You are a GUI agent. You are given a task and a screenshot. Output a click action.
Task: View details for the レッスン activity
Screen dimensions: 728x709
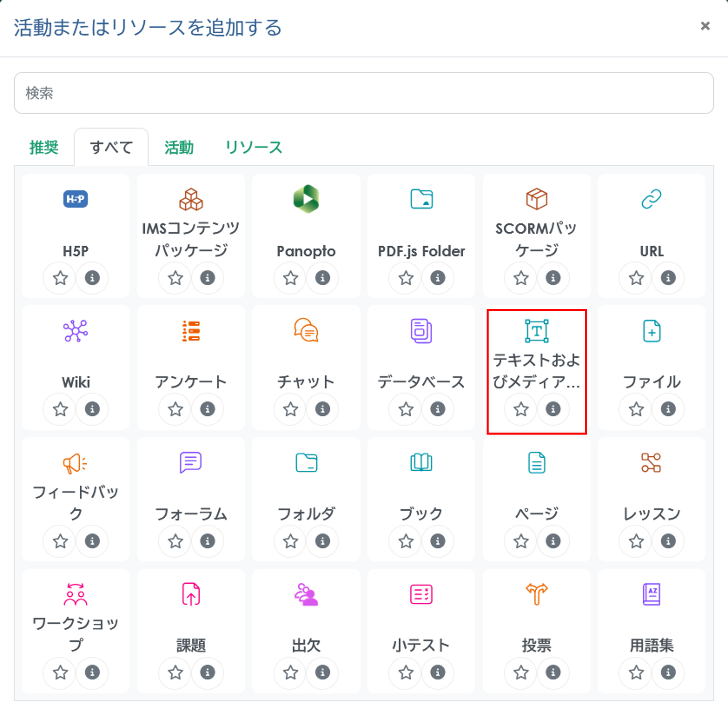tap(668, 542)
